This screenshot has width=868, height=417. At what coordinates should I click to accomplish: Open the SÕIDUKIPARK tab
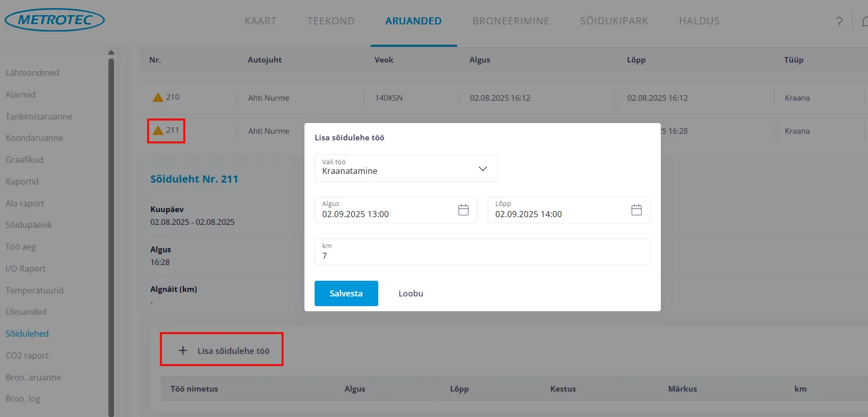pos(614,21)
